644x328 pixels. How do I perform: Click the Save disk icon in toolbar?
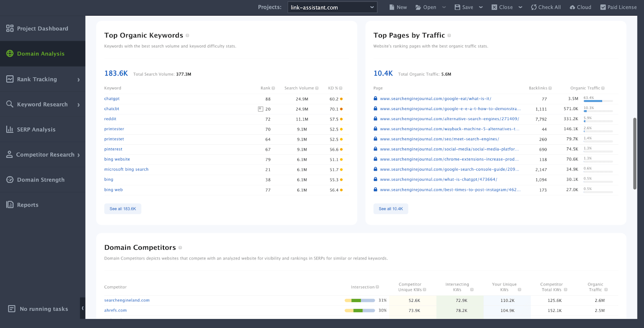point(457,7)
